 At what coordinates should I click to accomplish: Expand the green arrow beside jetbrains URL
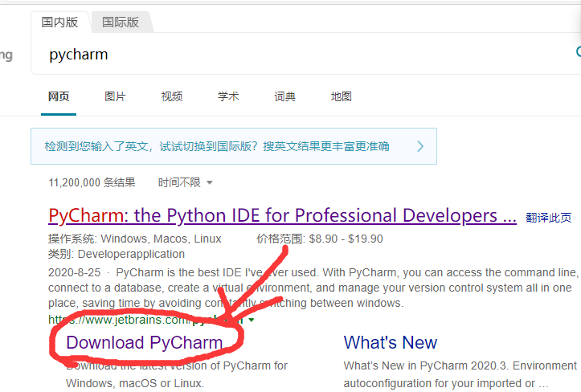[252, 320]
